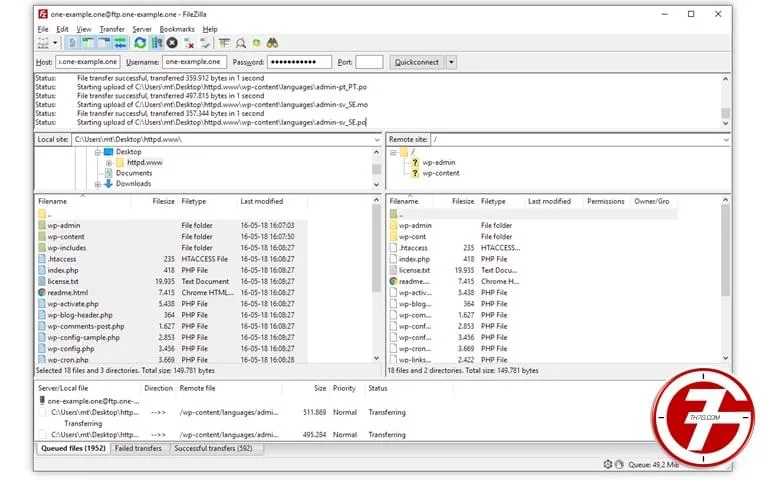Open the Edit menu

click(62, 29)
